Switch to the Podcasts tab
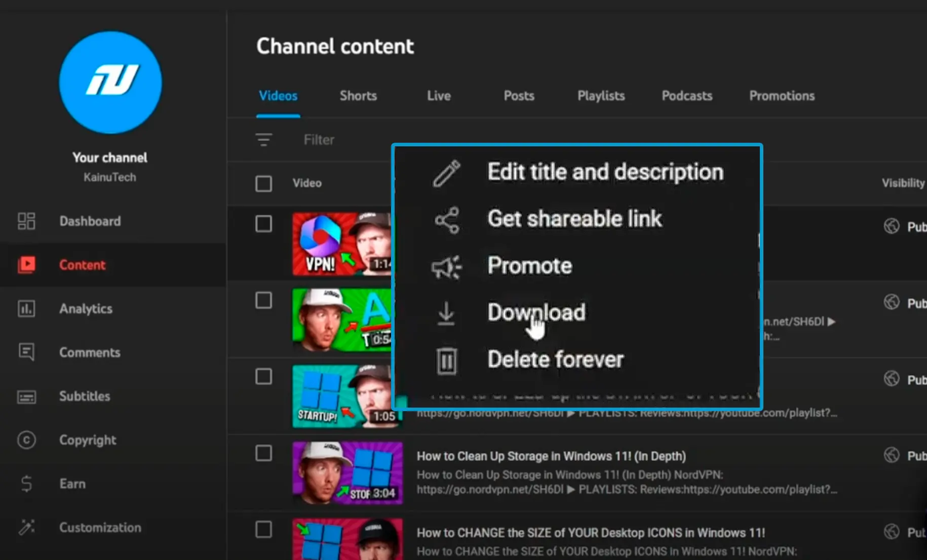 [x=687, y=96]
